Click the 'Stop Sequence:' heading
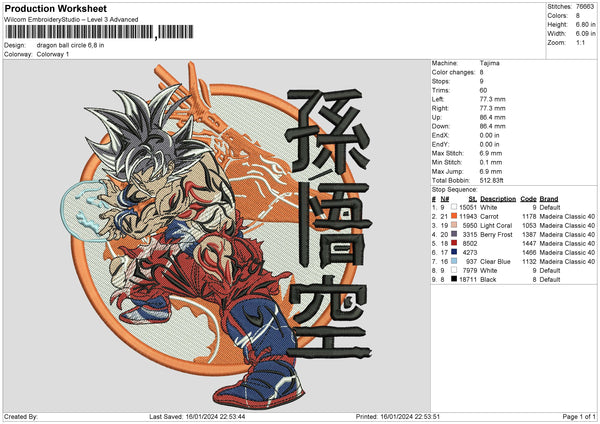The width and height of the screenshot is (600, 424). (455, 189)
